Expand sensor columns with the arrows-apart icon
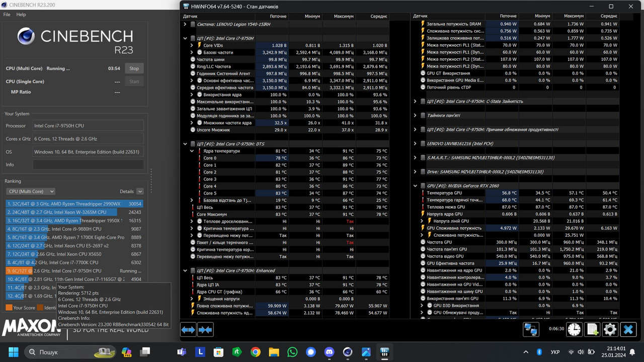The image size is (644, 362). click(188, 329)
